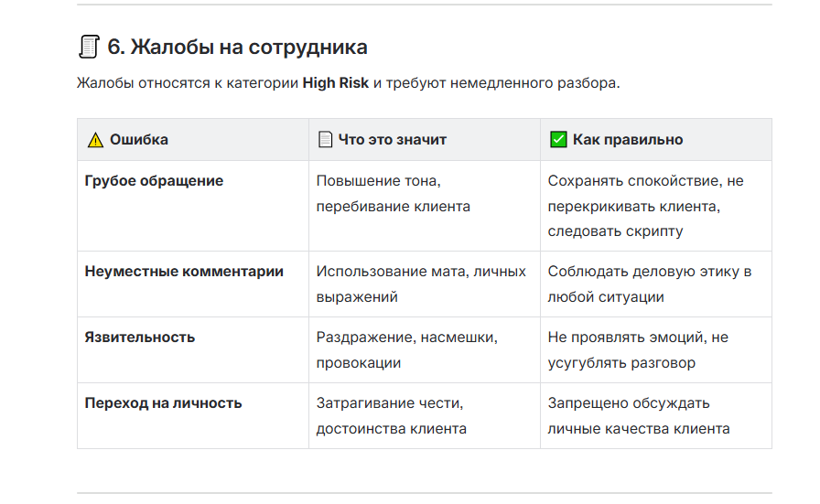Click the cell "Использование мата, личных выражений"
The image size is (820, 504).
point(421,284)
